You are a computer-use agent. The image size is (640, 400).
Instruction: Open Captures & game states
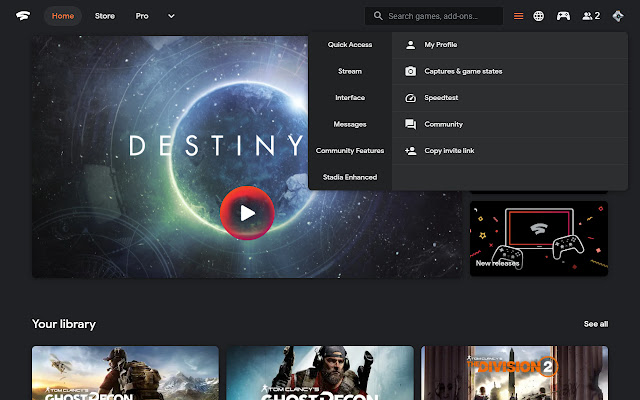coord(510,71)
